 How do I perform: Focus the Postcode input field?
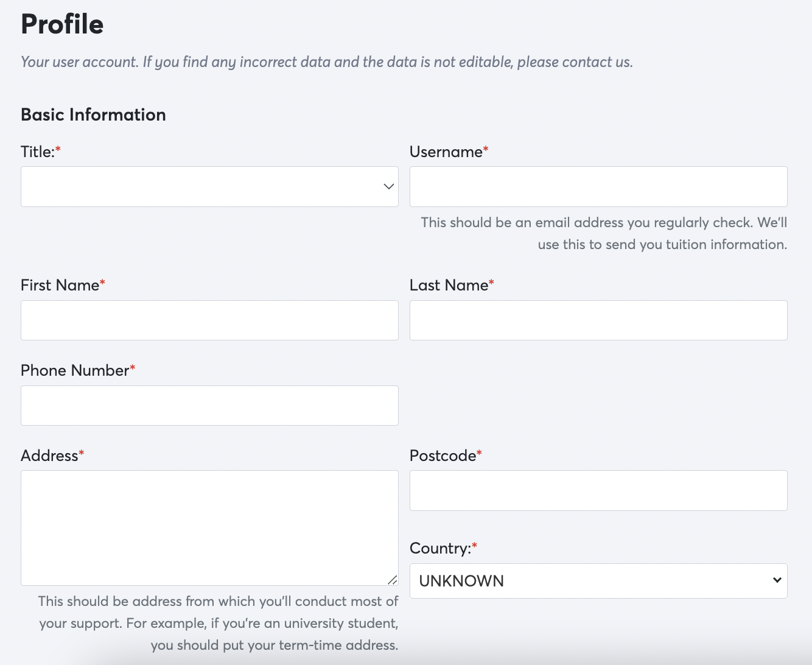598,490
